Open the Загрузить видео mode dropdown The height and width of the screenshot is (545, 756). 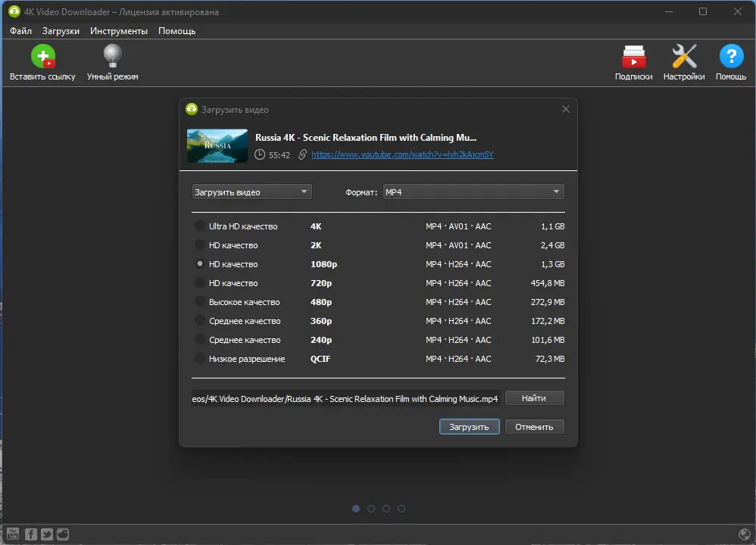(251, 192)
